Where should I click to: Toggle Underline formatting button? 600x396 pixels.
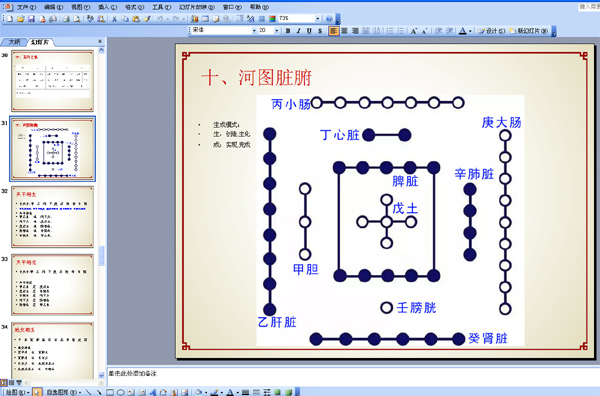309,31
